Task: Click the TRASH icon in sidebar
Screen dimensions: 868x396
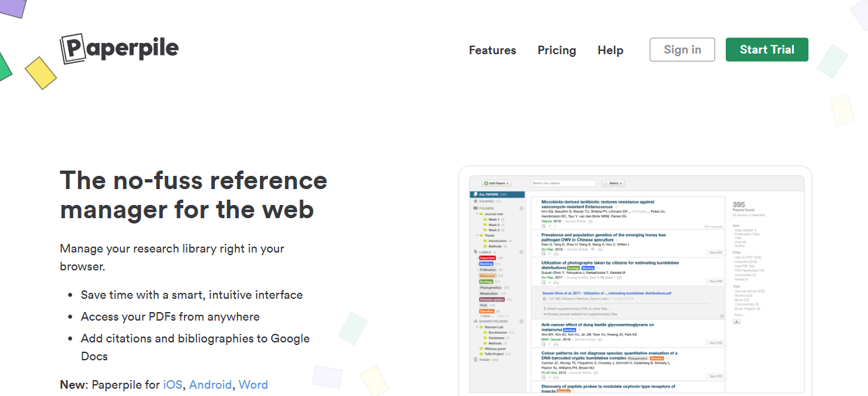Action: click(x=475, y=360)
